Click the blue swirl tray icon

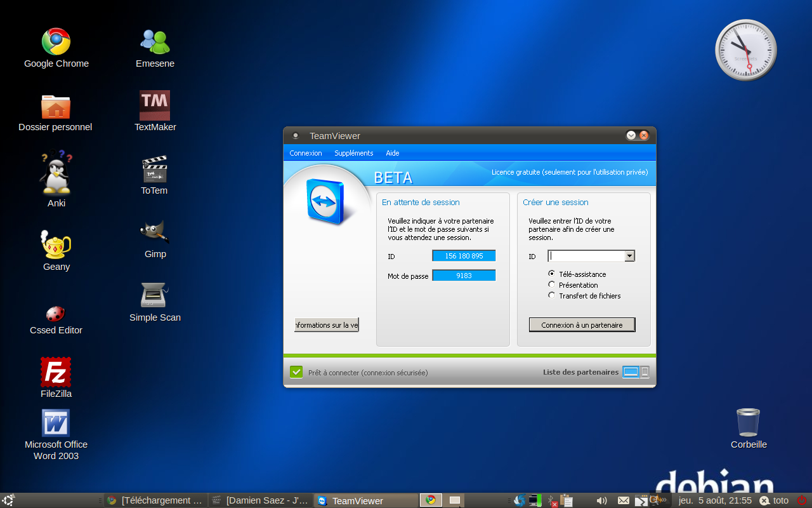point(520,500)
